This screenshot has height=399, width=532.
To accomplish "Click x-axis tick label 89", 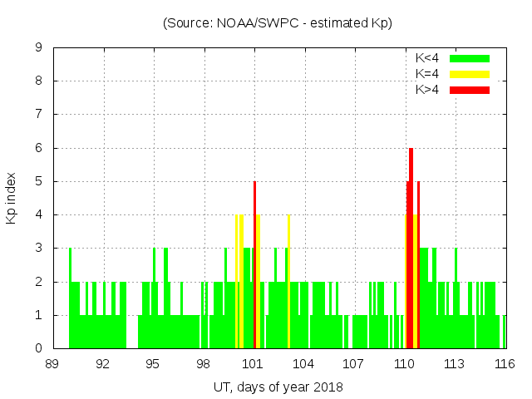I will pyautogui.click(x=52, y=363).
